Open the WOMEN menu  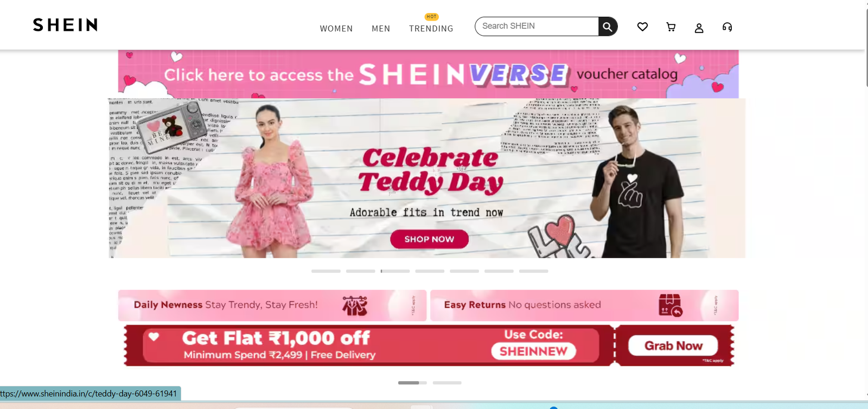pos(336,28)
